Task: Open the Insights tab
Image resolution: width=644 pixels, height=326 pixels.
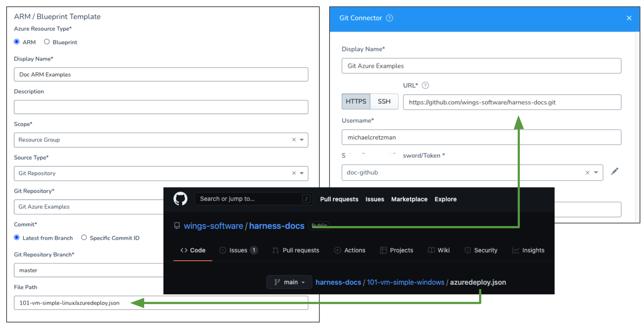Action: point(528,250)
